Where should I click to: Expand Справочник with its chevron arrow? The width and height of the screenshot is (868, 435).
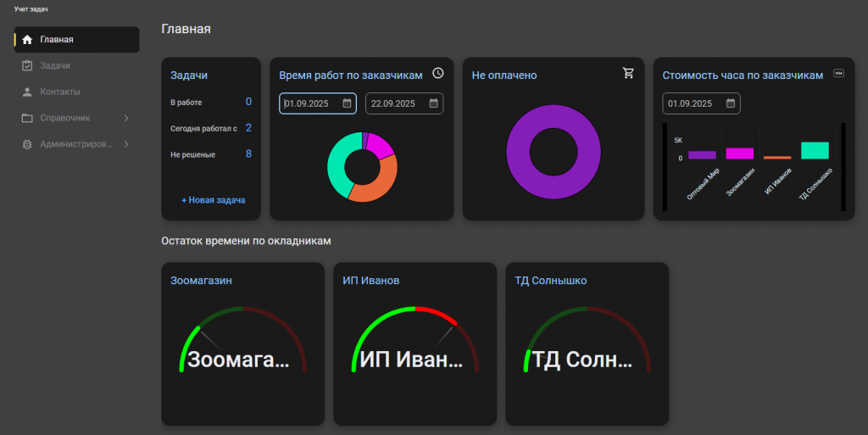(126, 118)
